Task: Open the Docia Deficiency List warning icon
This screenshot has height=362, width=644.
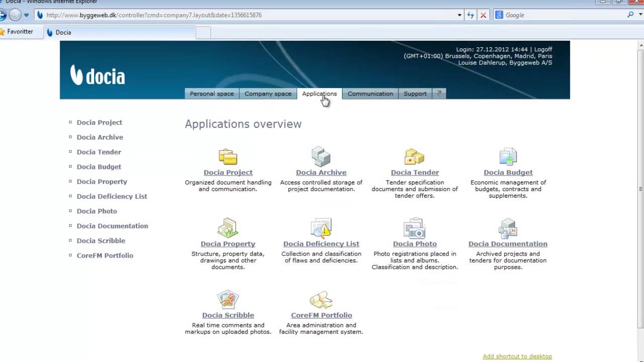Action: click(321, 228)
